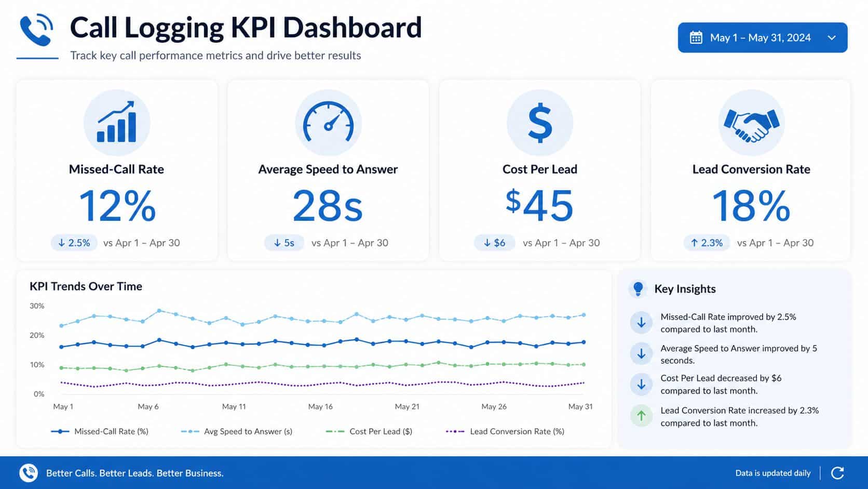Image resolution: width=868 pixels, height=489 pixels.
Task: Toggle Missed-Call Rate (%) legend entry
Action: tap(100, 431)
